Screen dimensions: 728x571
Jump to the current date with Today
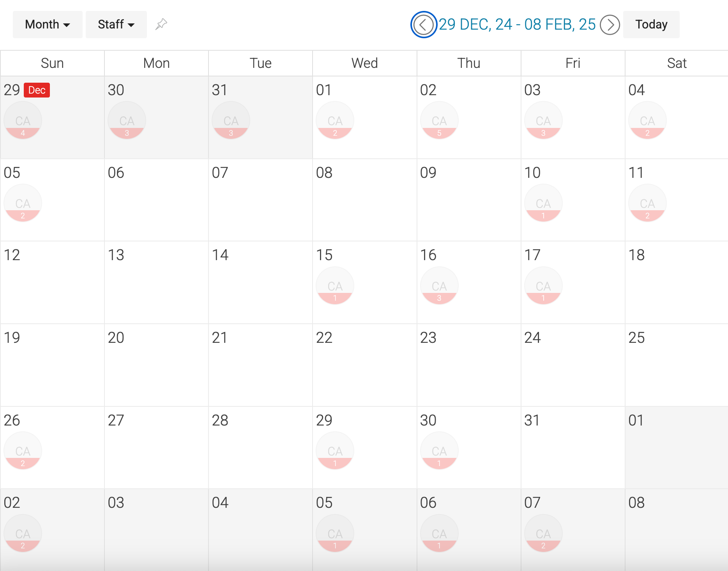point(651,24)
